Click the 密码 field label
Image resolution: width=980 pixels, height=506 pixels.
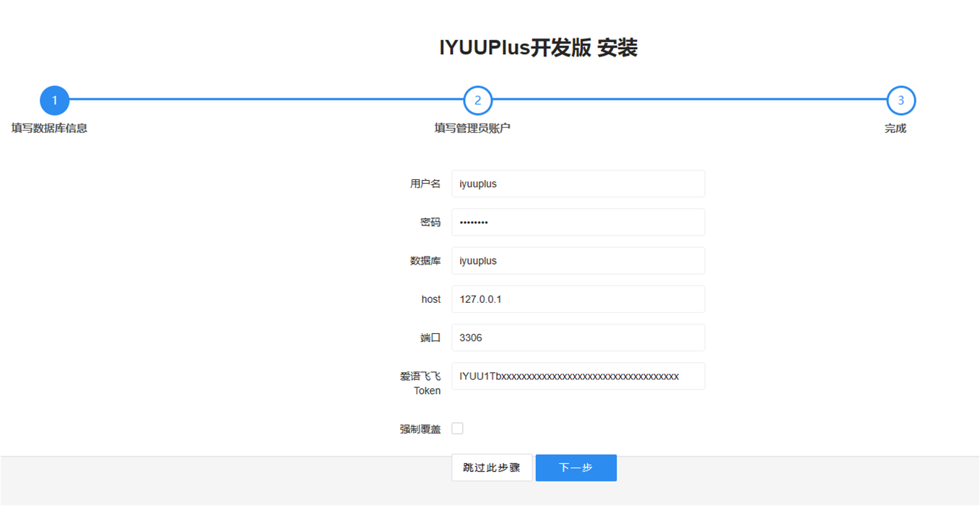tap(430, 222)
